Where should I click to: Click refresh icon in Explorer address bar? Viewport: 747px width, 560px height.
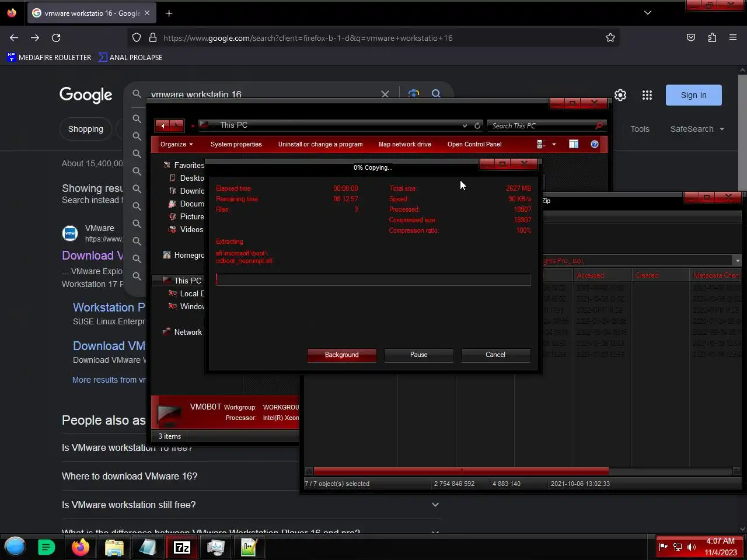(x=477, y=125)
